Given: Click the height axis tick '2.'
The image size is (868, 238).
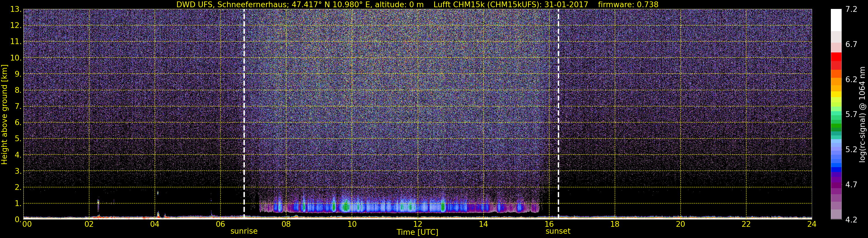Looking at the screenshot, I should pyautogui.click(x=18, y=187).
